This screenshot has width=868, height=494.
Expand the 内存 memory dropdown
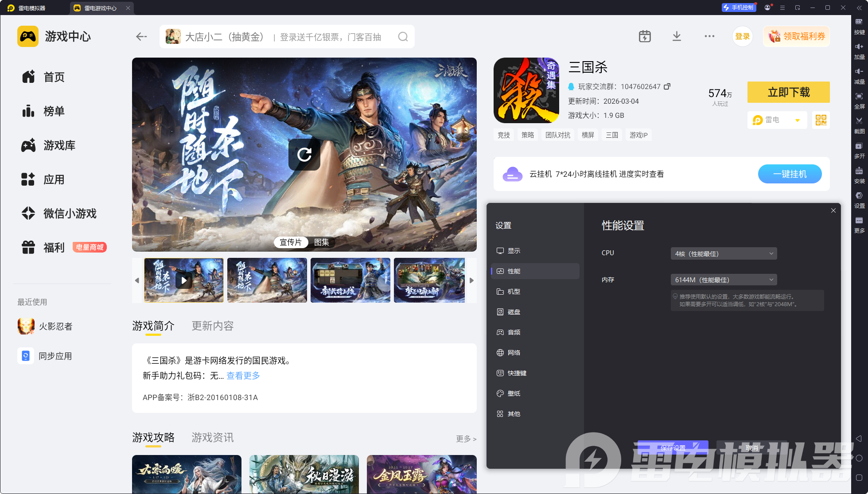(724, 280)
